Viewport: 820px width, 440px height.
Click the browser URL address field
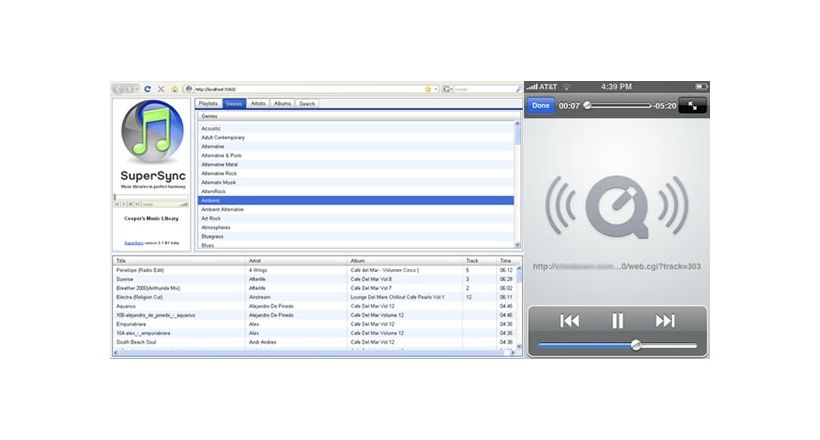click(x=309, y=89)
